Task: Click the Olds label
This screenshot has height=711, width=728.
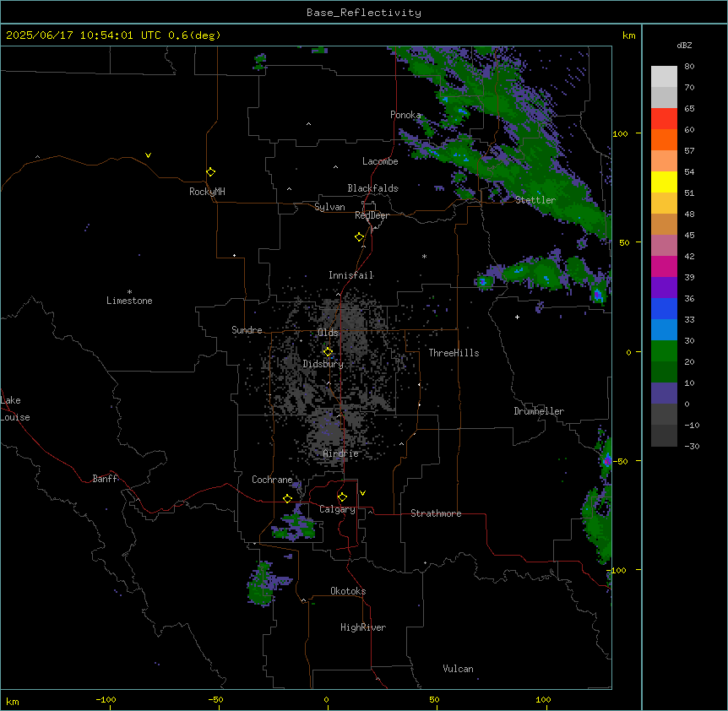Action: click(x=328, y=333)
